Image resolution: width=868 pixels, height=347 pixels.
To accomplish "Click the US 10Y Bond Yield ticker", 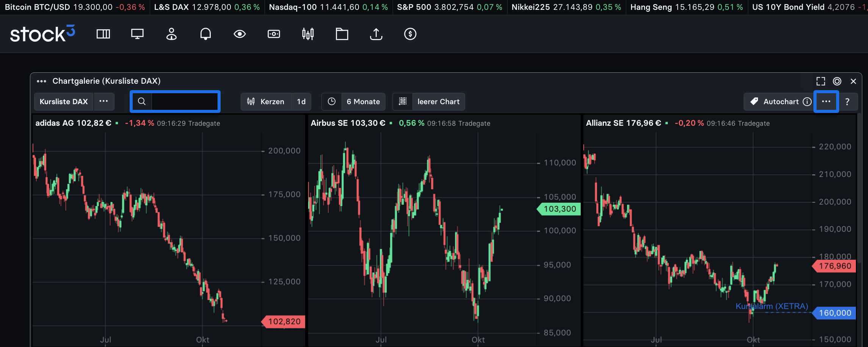I will 810,7.
